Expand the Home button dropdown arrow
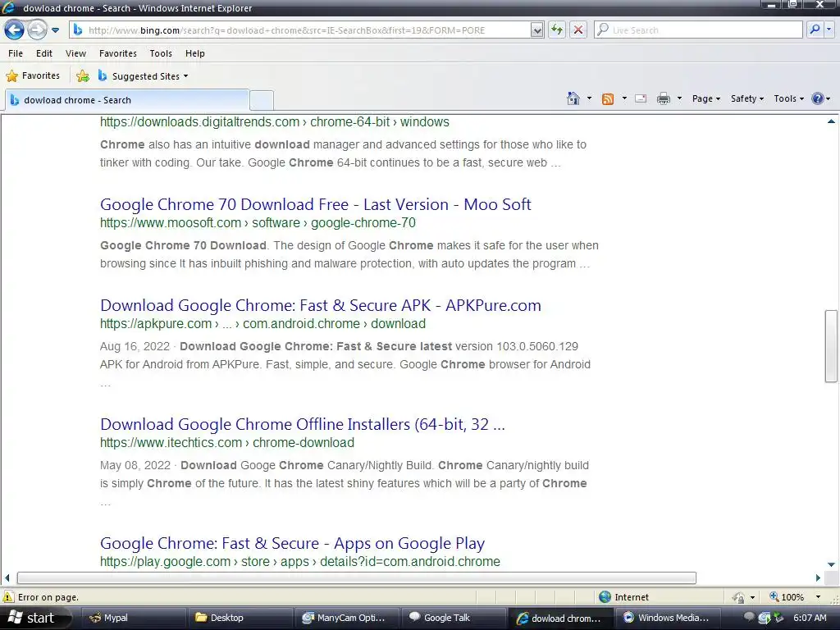This screenshot has height=630, width=840. (x=589, y=98)
